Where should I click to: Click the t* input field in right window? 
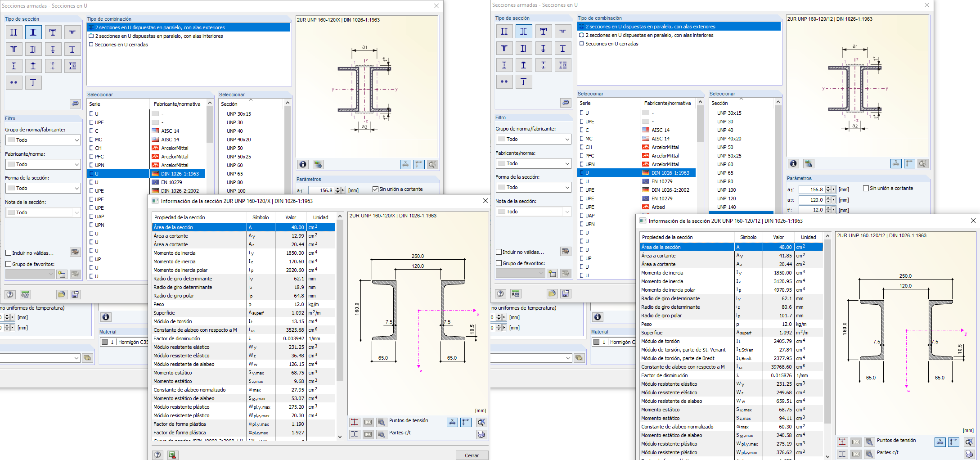coord(812,210)
